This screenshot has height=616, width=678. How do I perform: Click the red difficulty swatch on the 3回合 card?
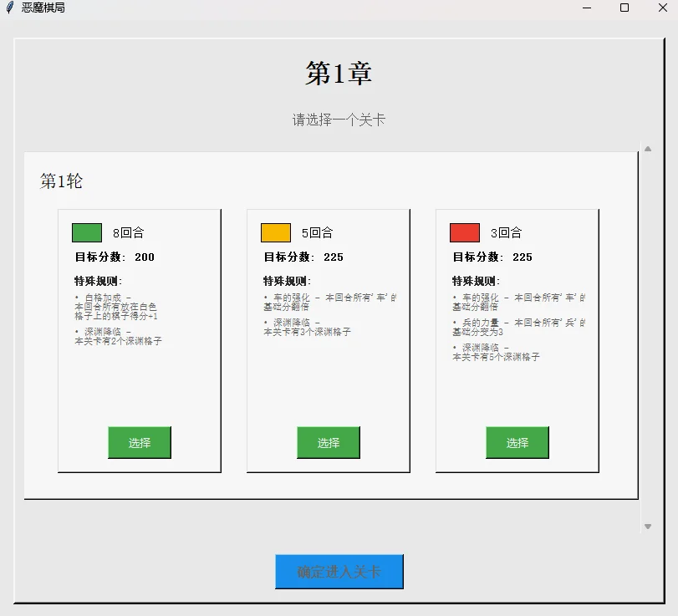coord(465,232)
